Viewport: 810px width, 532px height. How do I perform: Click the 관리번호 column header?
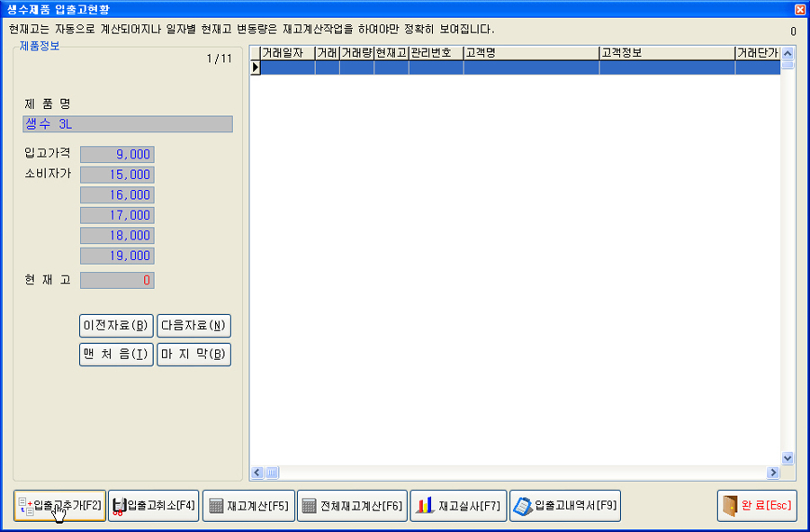click(x=436, y=53)
